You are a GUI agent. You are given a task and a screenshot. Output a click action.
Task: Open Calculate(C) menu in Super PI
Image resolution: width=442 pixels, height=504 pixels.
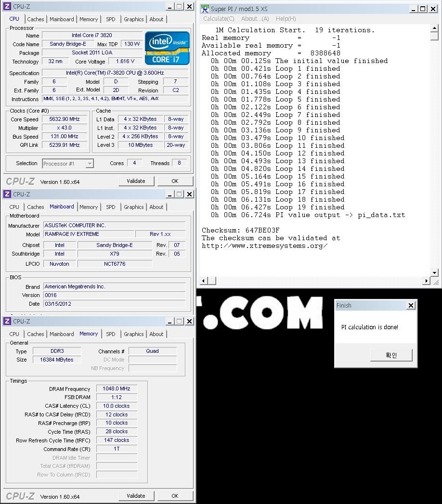[x=219, y=19]
